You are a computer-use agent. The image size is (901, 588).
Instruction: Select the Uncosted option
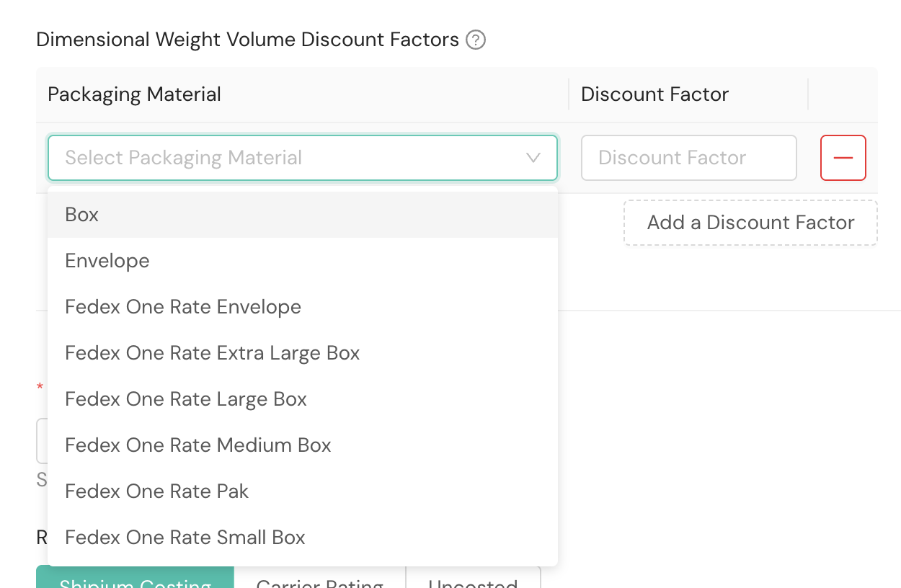tap(473, 581)
